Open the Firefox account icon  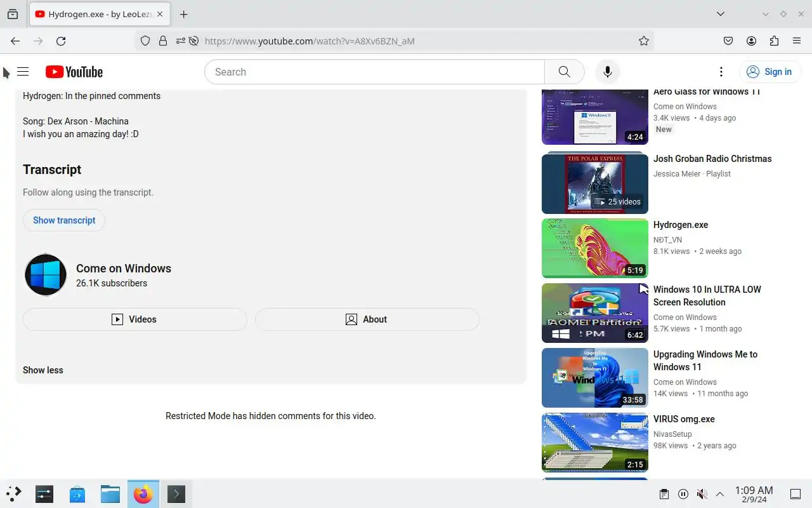click(x=751, y=41)
